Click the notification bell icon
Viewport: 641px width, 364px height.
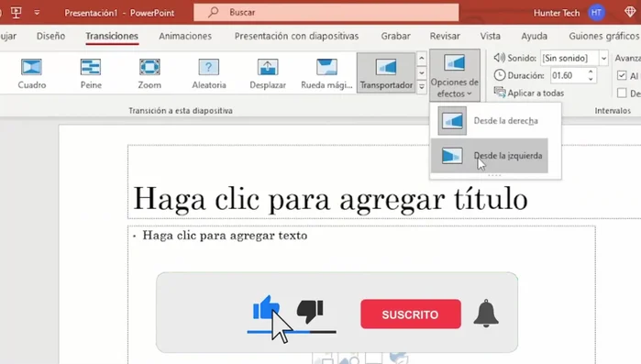click(x=486, y=314)
